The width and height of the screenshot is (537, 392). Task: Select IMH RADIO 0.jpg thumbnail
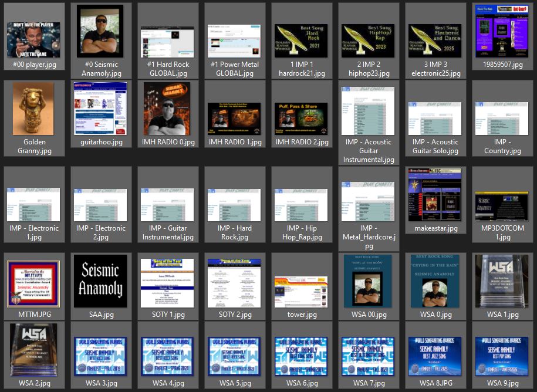[x=167, y=109]
